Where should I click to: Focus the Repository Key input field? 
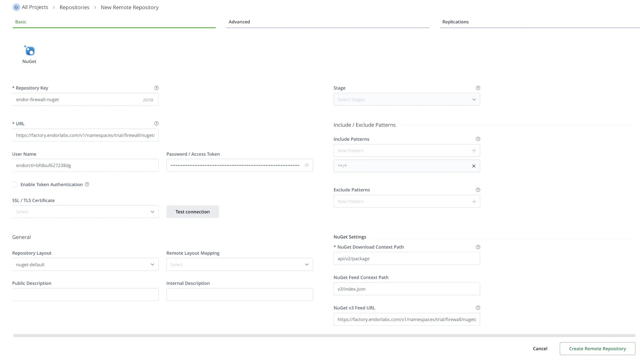pos(85,99)
